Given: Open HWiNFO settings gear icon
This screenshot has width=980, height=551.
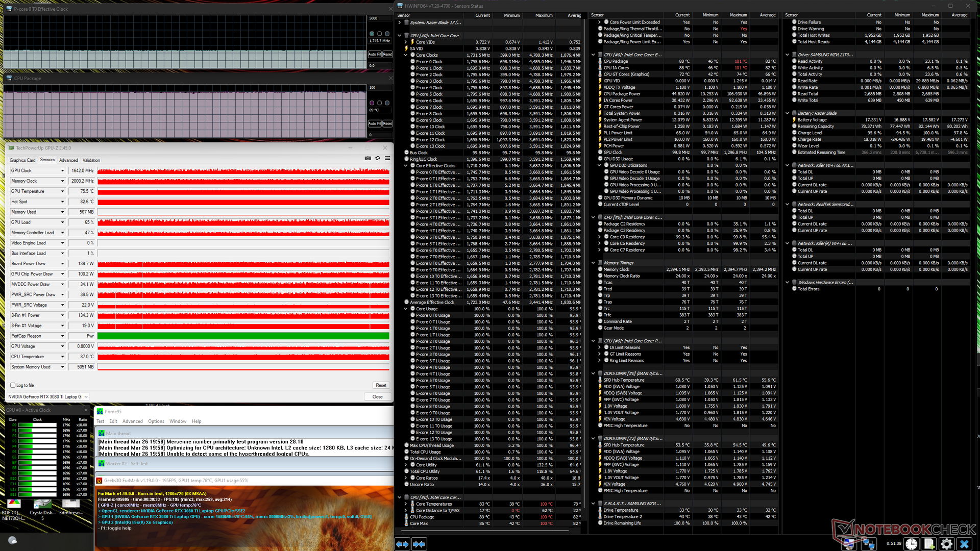Looking at the screenshot, I should pyautogui.click(x=946, y=544).
